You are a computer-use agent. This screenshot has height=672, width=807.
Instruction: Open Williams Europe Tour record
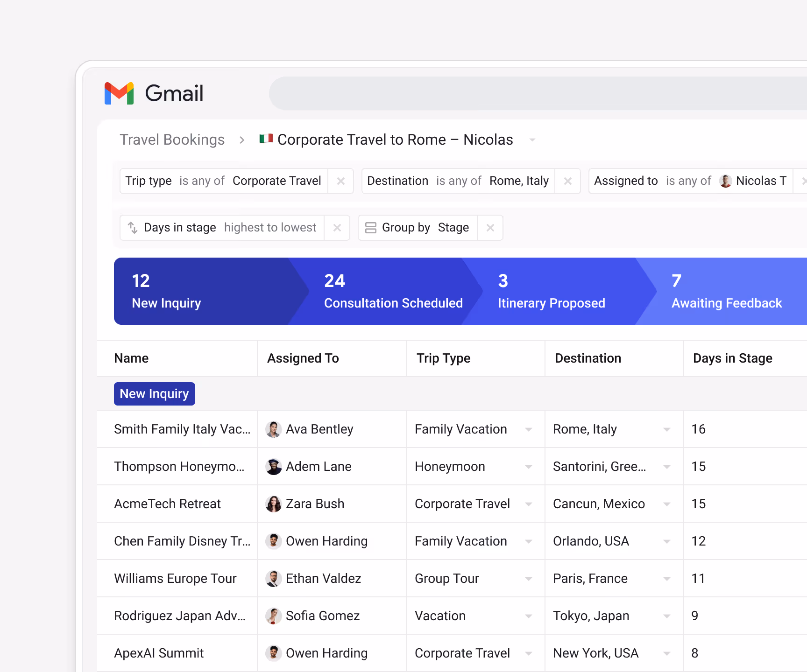click(175, 579)
